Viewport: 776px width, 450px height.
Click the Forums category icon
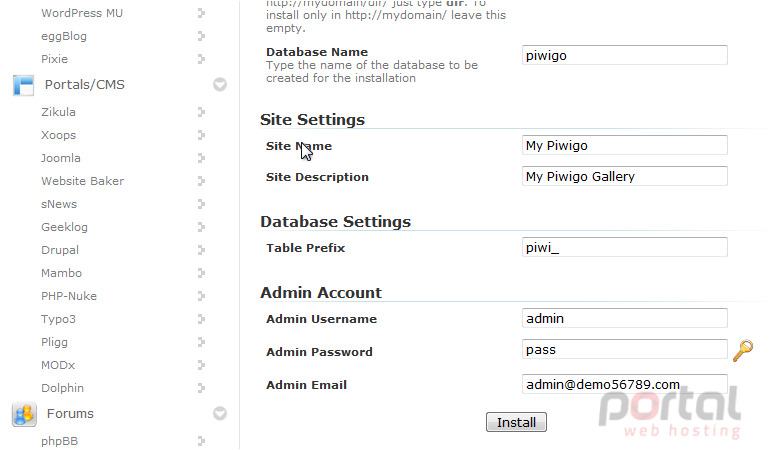[x=24, y=414]
